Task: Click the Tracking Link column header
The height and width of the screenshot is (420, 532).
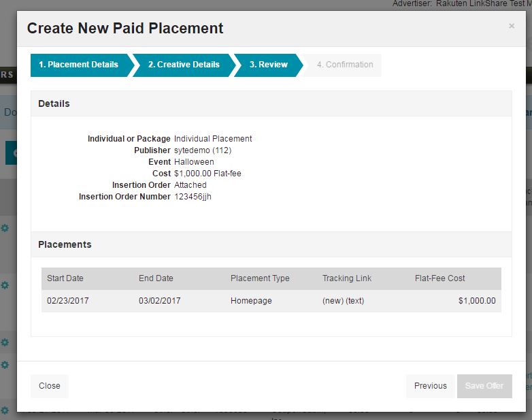Action: tap(347, 278)
